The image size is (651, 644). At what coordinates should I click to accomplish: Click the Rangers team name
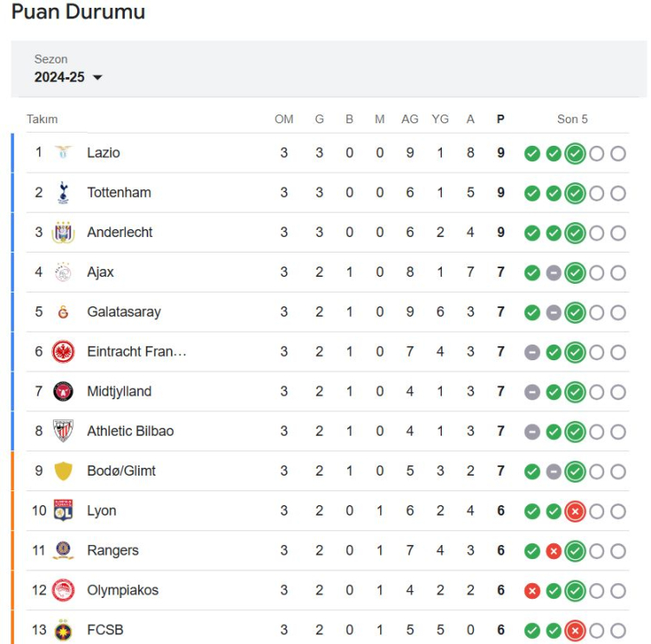[x=113, y=550]
